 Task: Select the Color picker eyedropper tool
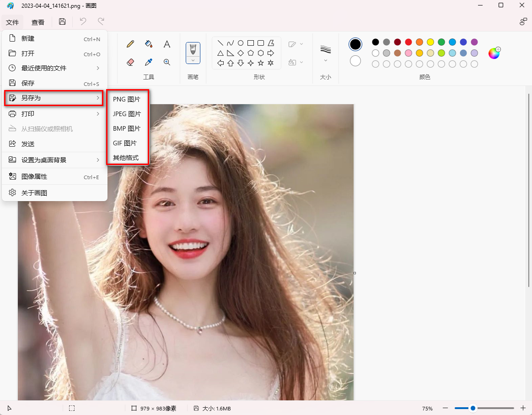coord(148,62)
